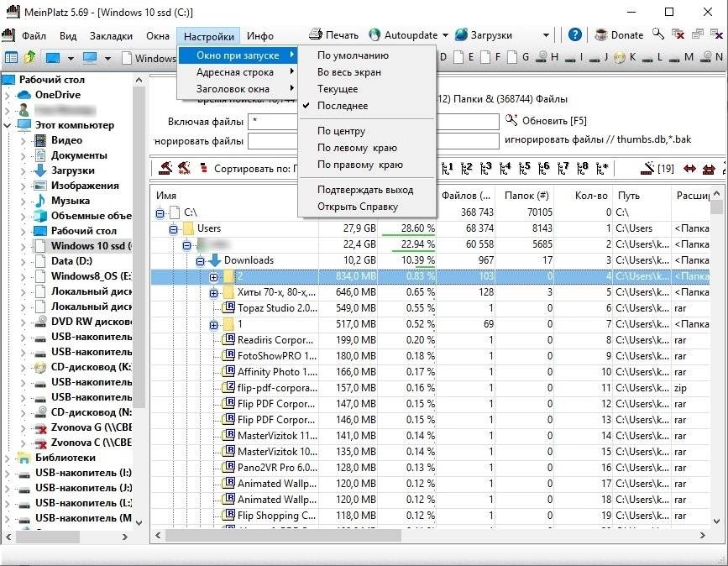Expand tree to level 5 icon

click(x=524, y=168)
